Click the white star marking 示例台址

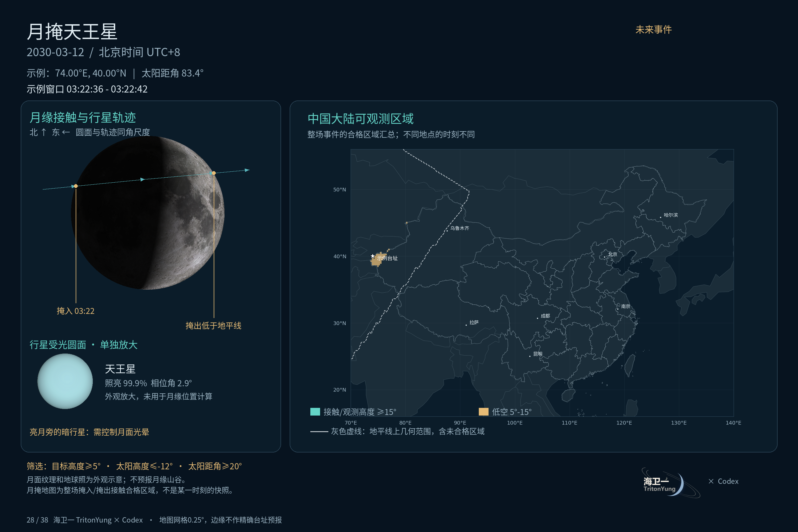pos(372,256)
